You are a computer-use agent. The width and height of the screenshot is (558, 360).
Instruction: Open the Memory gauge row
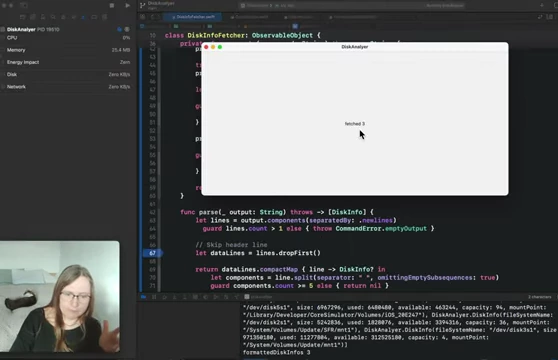click(x=66, y=50)
